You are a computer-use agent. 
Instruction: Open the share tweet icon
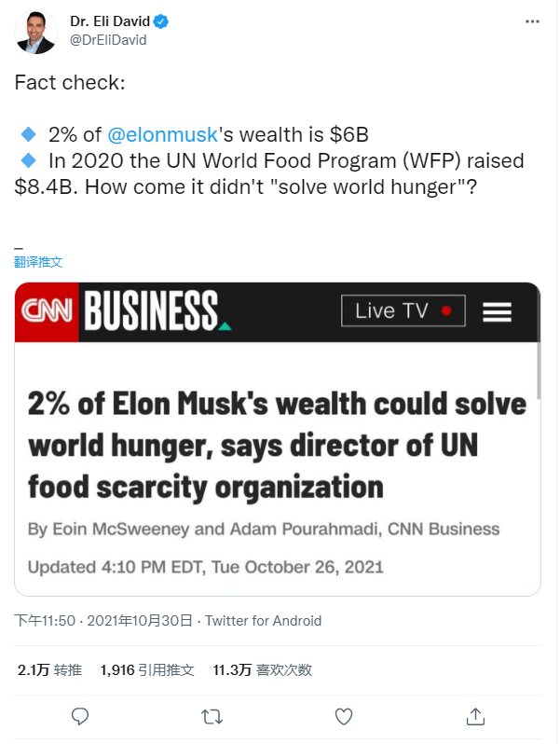475,716
